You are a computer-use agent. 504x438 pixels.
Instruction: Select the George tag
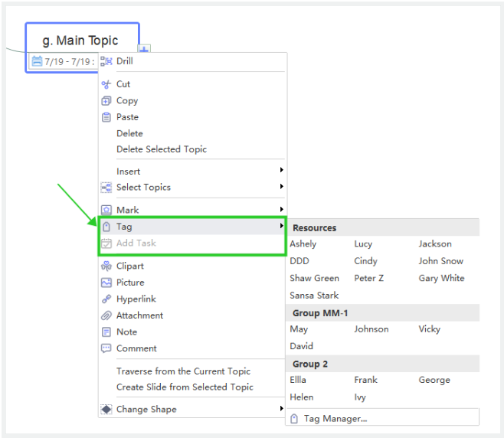434,381
